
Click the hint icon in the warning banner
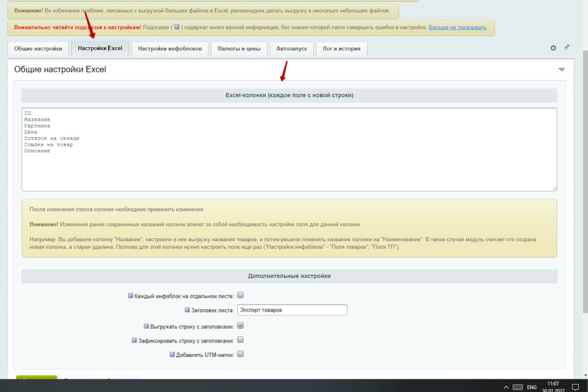point(177,27)
